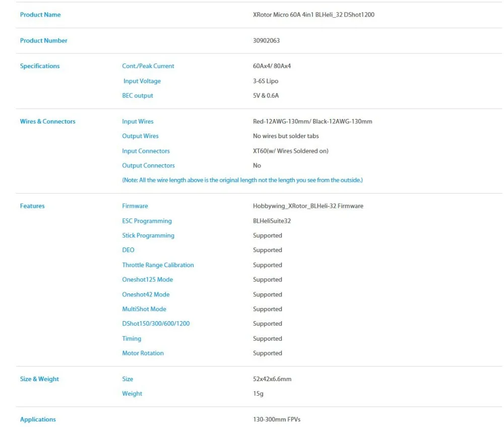Click the 'DShot150/300/600/1200' label

pos(156,324)
